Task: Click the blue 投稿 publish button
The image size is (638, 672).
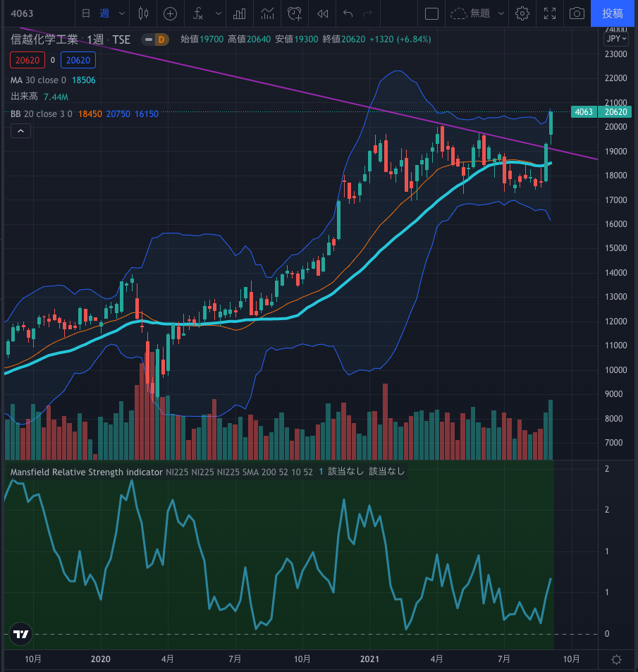Action: (613, 13)
